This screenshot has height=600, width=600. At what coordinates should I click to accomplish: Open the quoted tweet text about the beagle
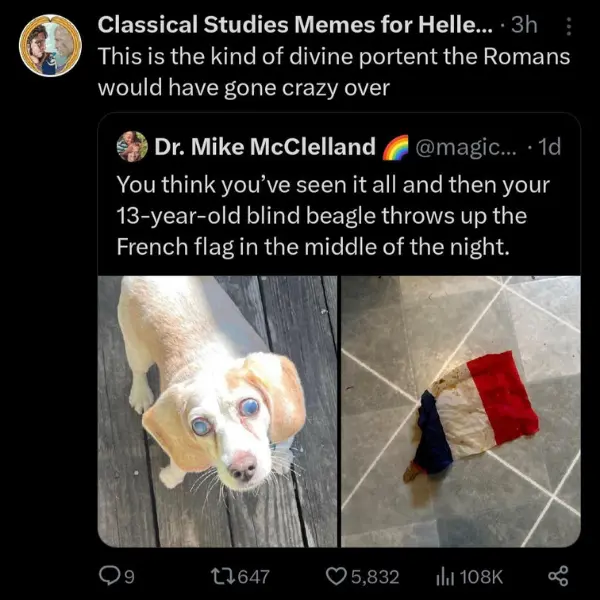[332, 215]
